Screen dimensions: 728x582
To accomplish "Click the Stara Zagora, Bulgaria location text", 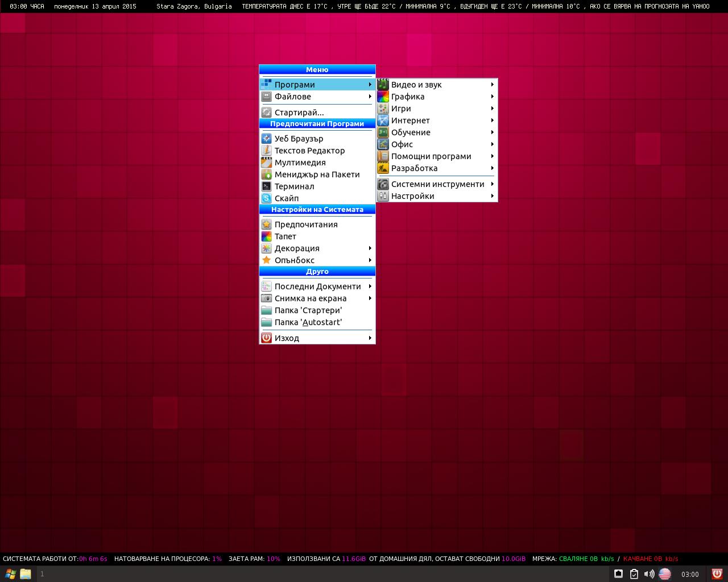I will pyautogui.click(x=194, y=6).
